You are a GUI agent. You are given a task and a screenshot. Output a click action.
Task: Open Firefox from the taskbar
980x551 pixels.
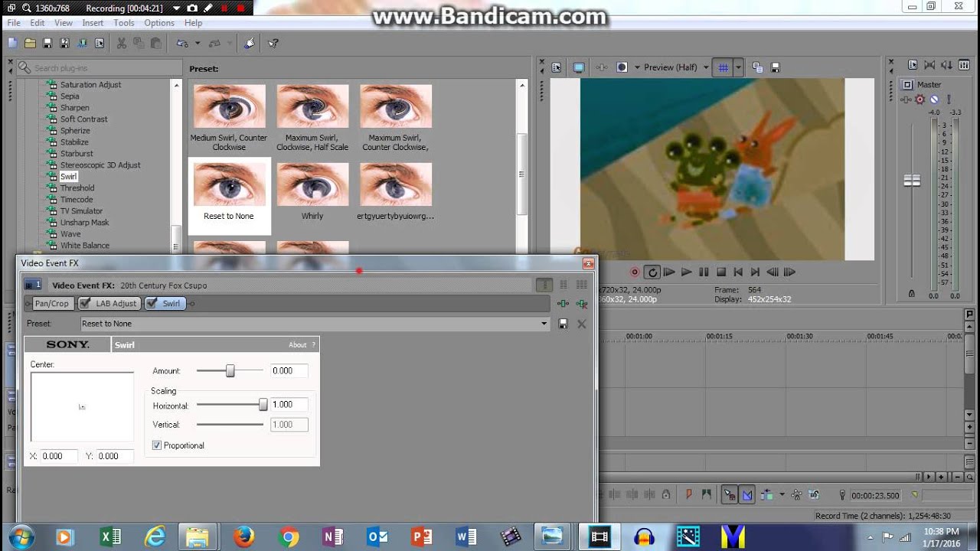243,537
